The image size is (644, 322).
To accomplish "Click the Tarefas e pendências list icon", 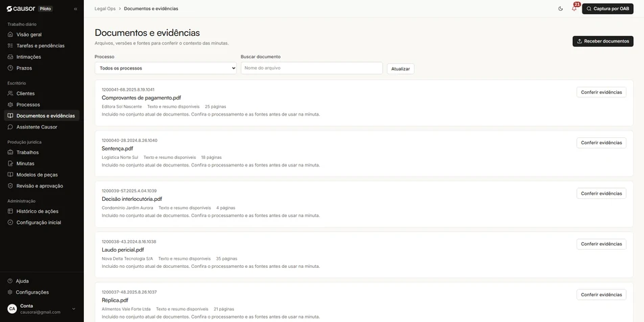I will [x=10, y=45].
